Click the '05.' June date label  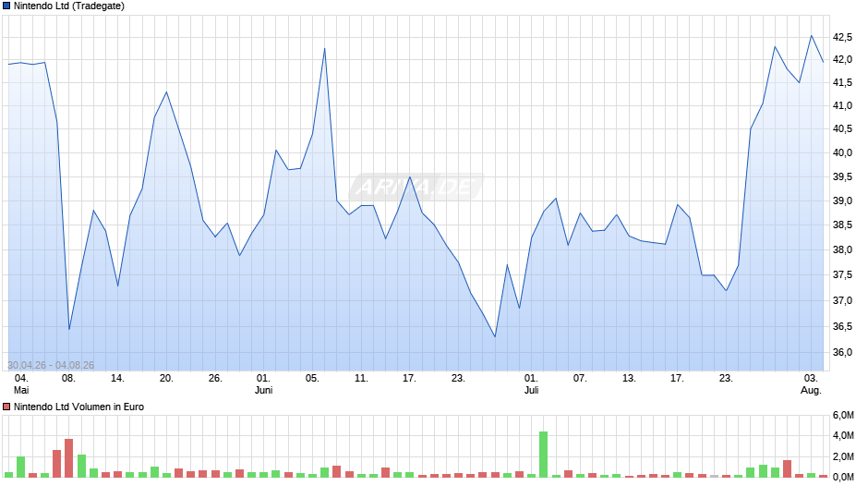click(312, 379)
